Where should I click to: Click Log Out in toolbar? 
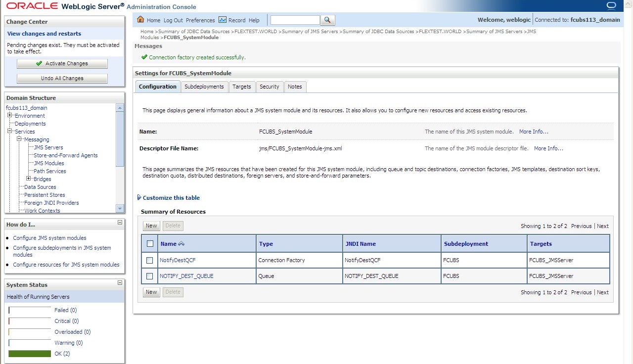(x=173, y=20)
